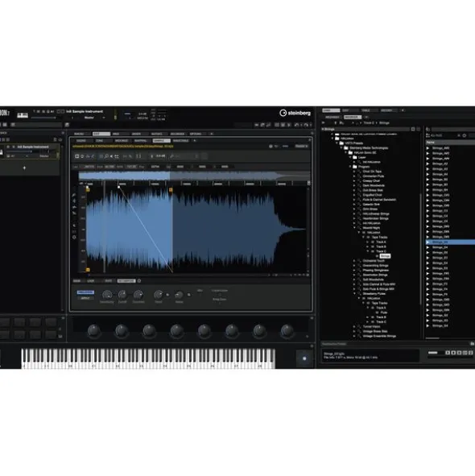Toggle the Create Layer checkbox
This screenshot has width=475, height=476.
click(x=220, y=295)
